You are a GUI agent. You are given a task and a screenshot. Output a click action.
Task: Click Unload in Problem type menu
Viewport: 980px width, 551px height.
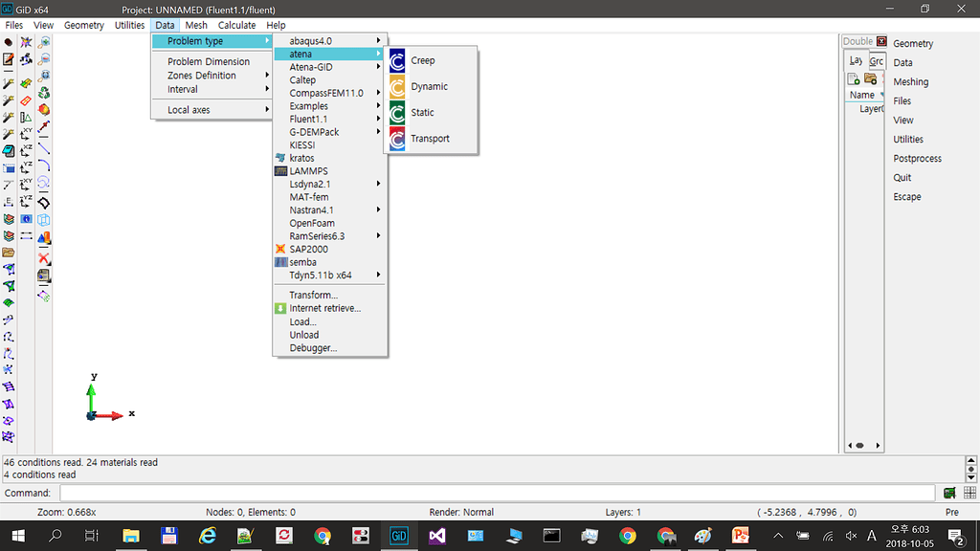pyautogui.click(x=304, y=335)
